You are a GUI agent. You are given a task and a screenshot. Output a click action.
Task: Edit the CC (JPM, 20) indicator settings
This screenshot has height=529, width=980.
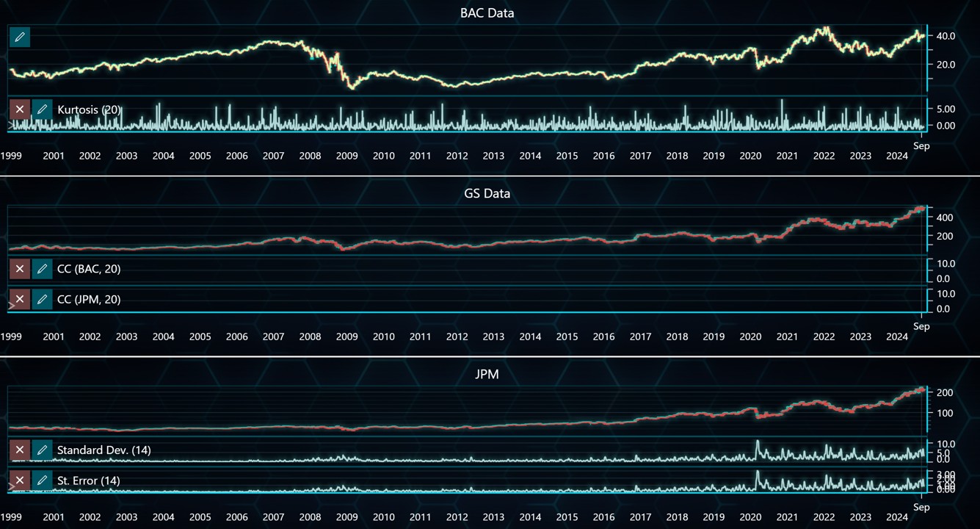(42, 299)
